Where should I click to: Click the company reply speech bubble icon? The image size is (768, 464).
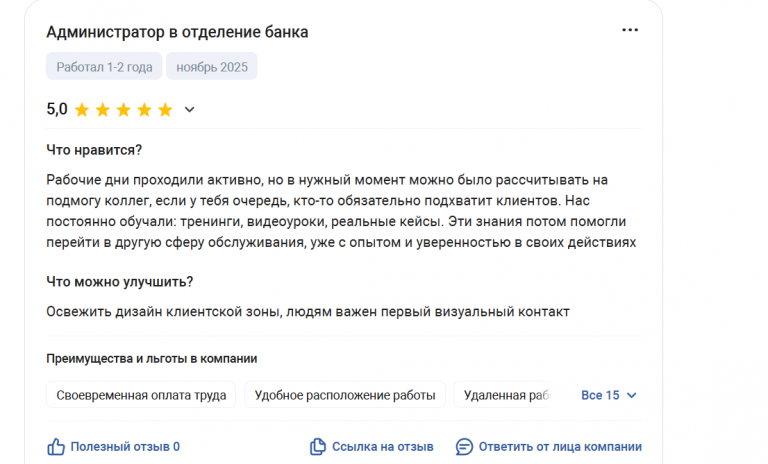point(464,446)
